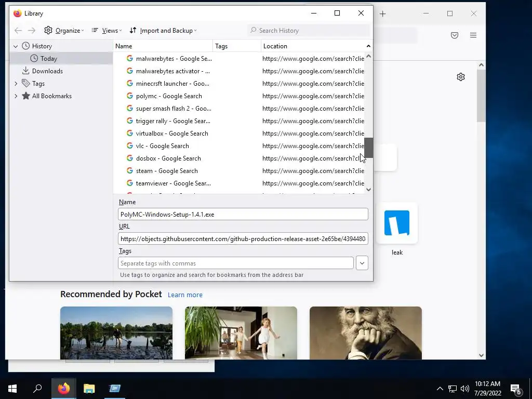The image size is (532, 399).
Task: Click the Tags input field
Action: pos(236,263)
